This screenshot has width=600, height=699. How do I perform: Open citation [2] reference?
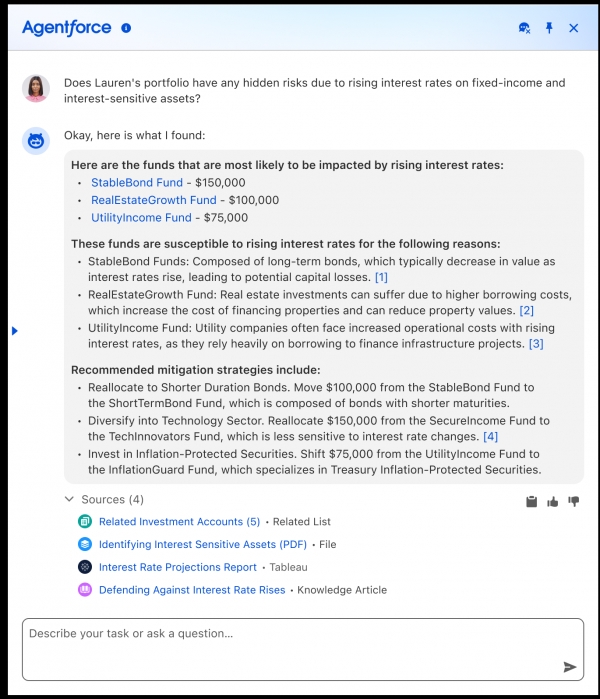pos(526,310)
